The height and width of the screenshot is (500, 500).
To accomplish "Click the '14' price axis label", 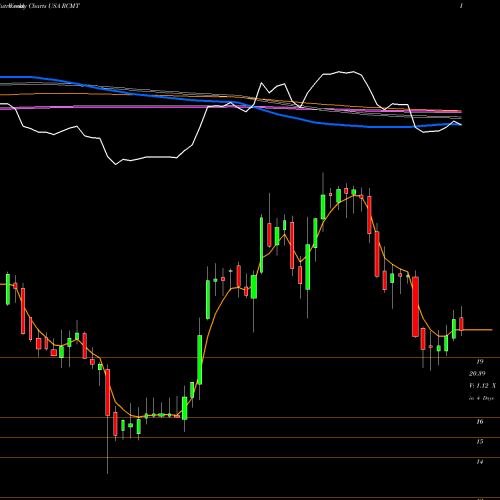I will click(x=480, y=462).
